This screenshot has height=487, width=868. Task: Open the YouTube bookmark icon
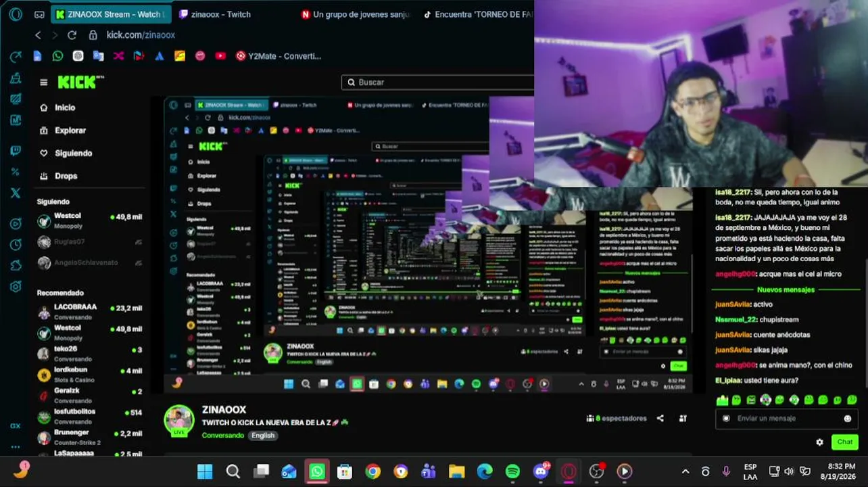click(220, 56)
